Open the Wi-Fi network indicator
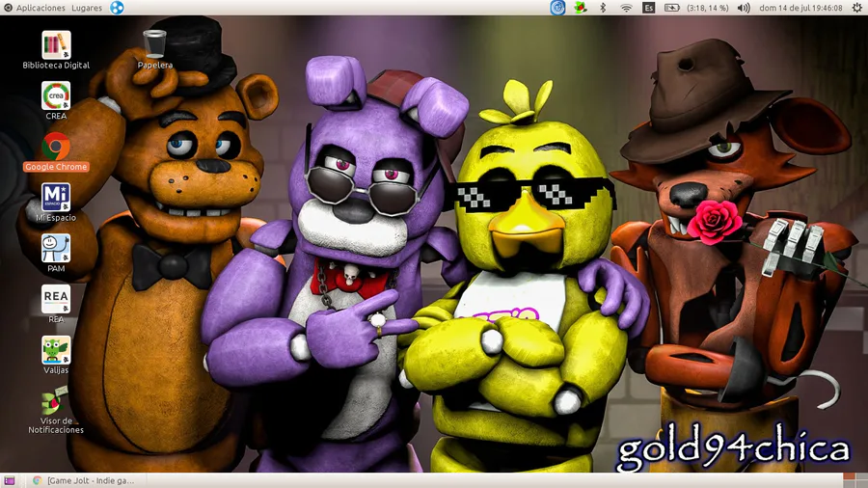The image size is (868, 488). [x=626, y=8]
